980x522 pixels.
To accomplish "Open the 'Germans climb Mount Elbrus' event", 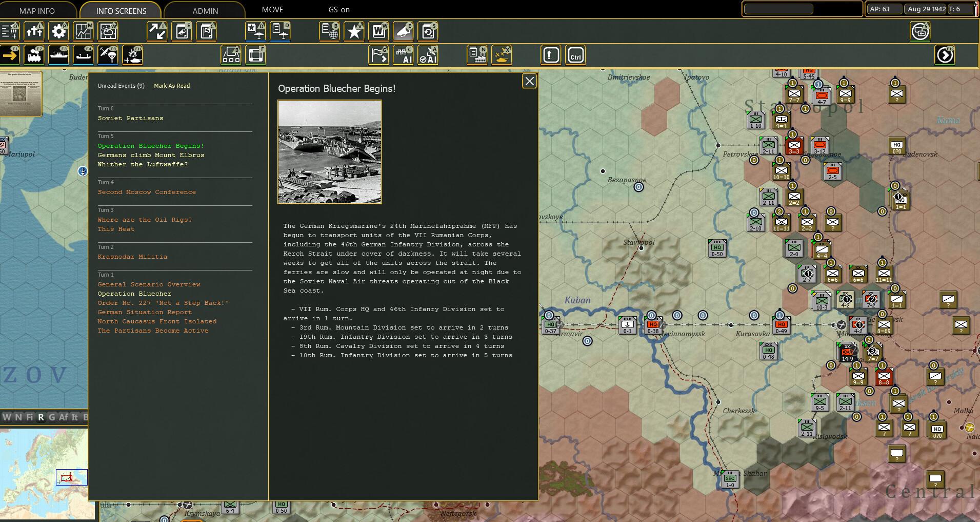I will point(151,155).
